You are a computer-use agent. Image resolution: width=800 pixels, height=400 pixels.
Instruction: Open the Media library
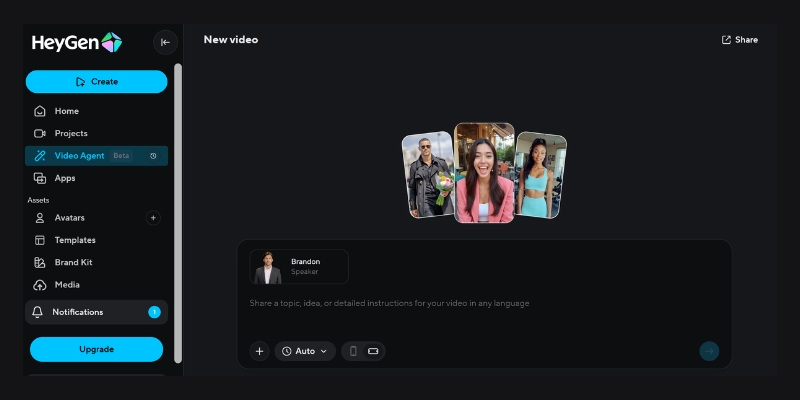click(x=96, y=285)
